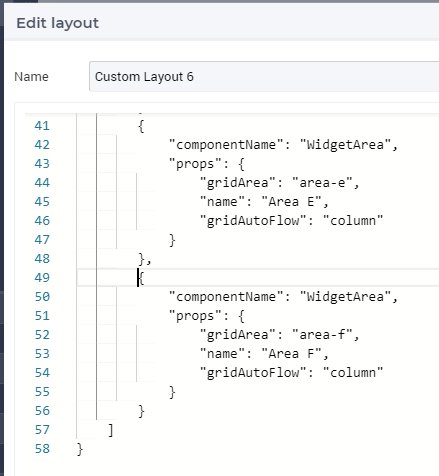Click the closing bracket on line 57
Image resolution: width=439 pixels, height=476 pixels.
(111, 430)
